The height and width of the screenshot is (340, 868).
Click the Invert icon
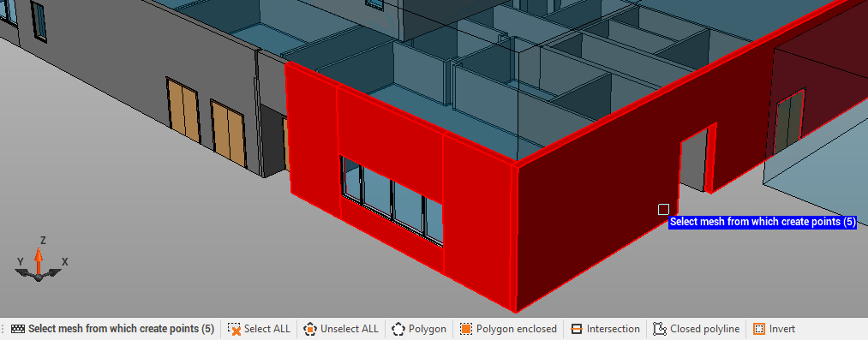pyautogui.click(x=759, y=329)
